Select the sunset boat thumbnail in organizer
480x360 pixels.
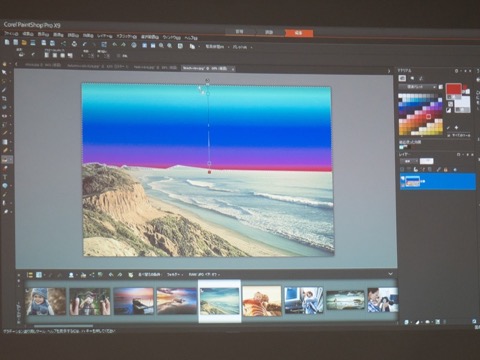(133, 301)
